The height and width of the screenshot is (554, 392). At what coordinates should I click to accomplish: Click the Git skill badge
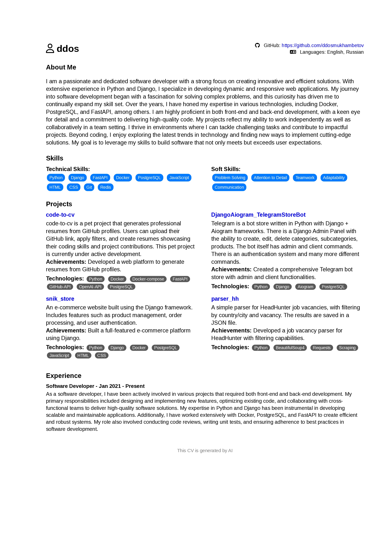(89, 187)
